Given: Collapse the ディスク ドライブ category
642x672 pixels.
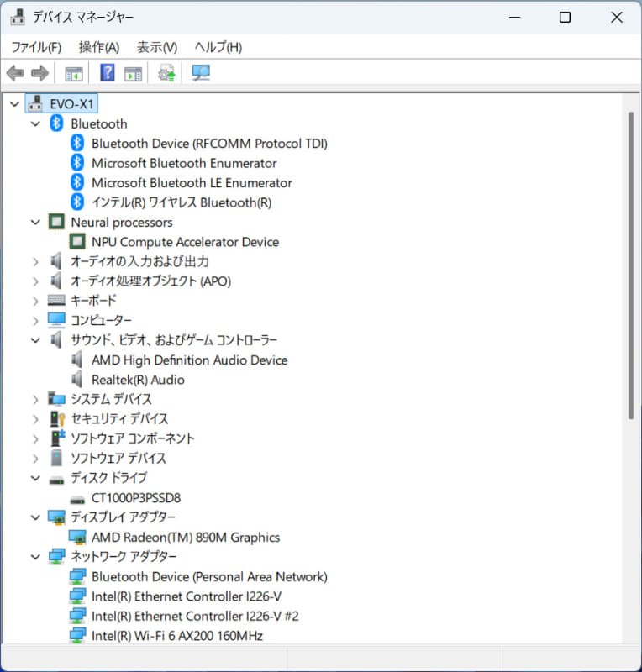Looking at the screenshot, I should [35, 478].
